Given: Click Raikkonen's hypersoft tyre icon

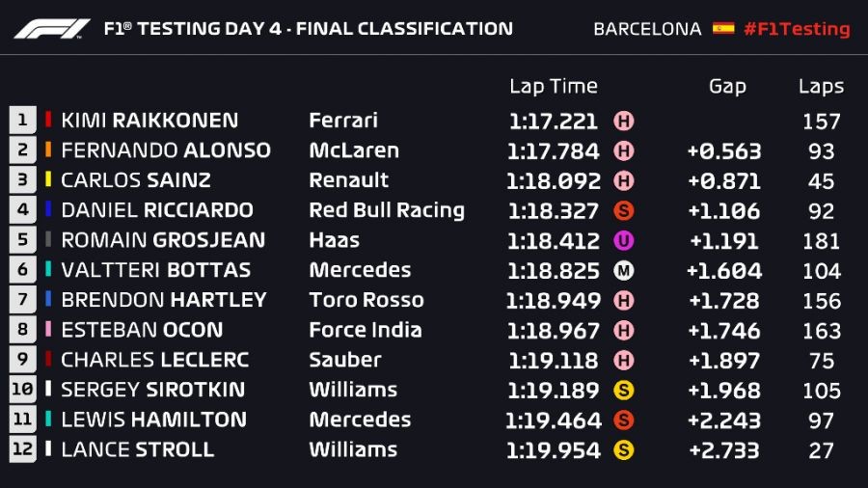Looking at the screenshot, I should point(624,122).
